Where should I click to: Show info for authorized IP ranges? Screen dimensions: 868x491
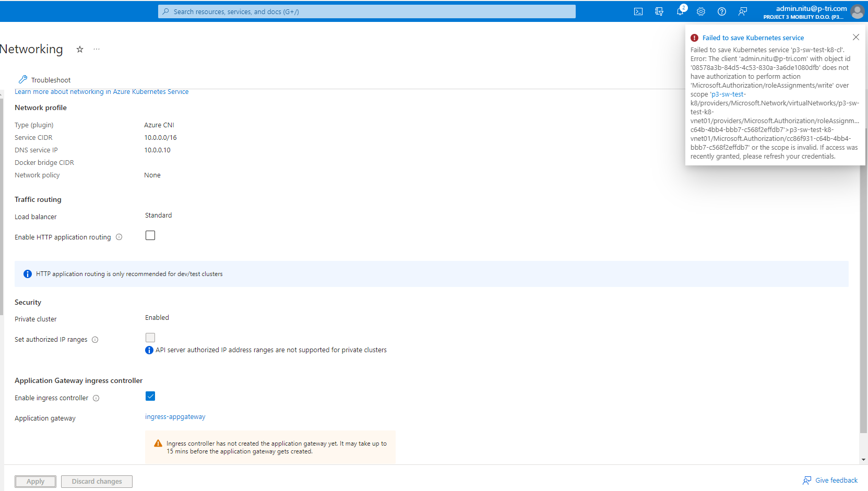tap(95, 340)
